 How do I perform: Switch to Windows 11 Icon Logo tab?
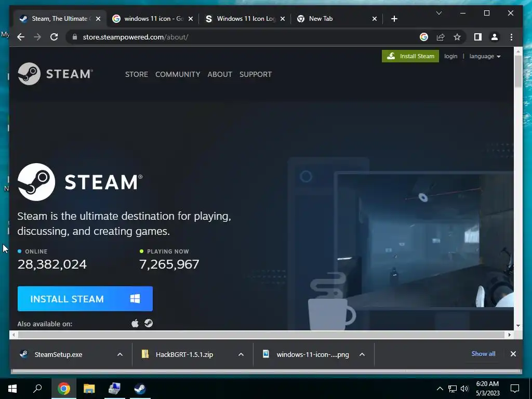[246, 19]
